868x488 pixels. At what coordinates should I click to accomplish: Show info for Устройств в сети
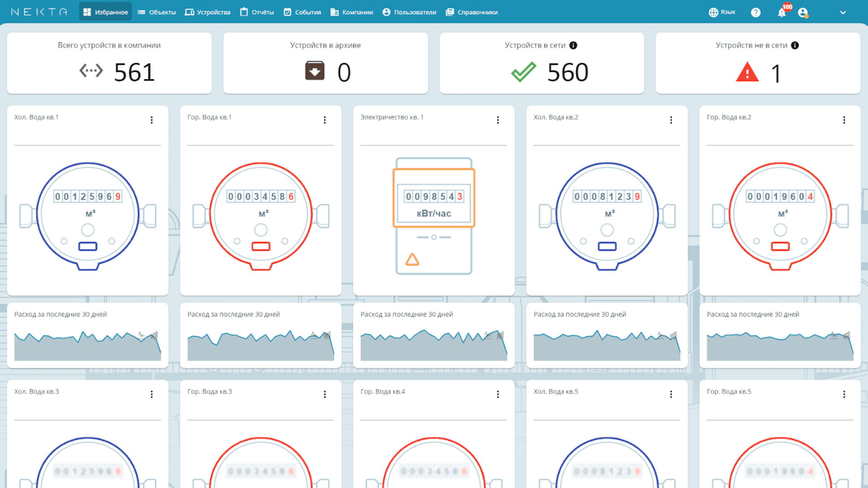tap(573, 45)
